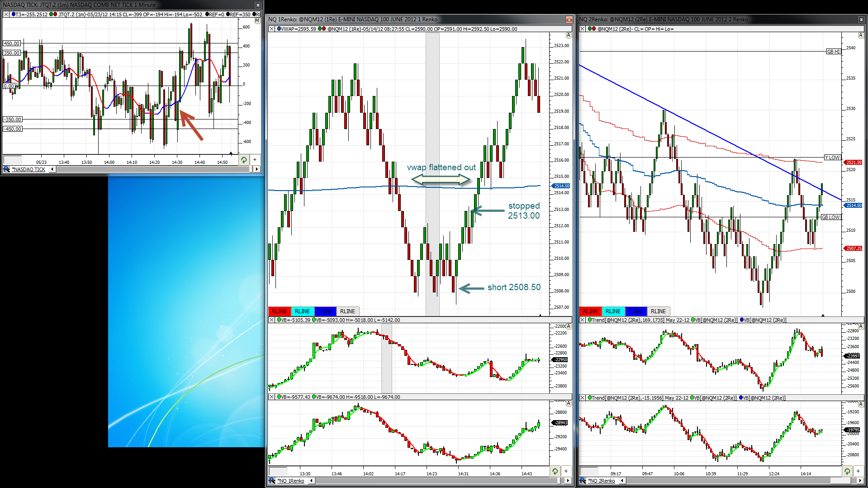Click the A auto-scale button on 1Renko price chart

[569, 35]
